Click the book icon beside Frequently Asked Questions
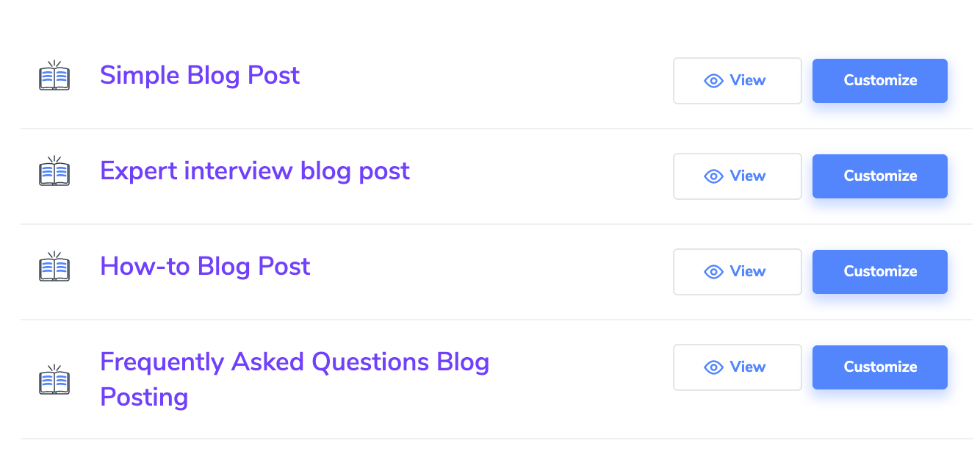 54,380
